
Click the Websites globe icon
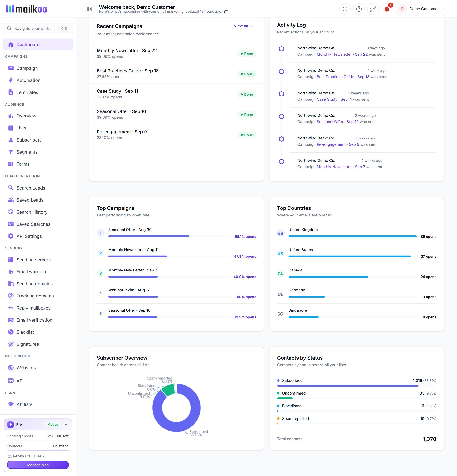pyautogui.click(x=11, y=367)
